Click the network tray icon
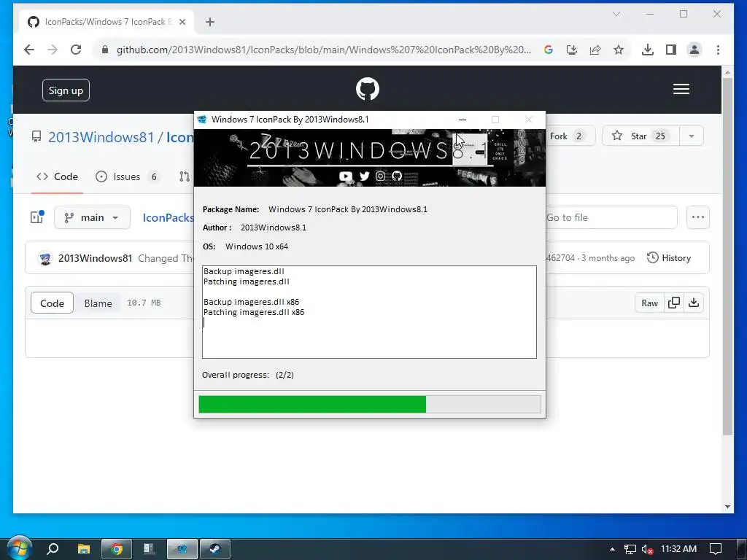Screen dimensions: 747x560 coord(630,550)
